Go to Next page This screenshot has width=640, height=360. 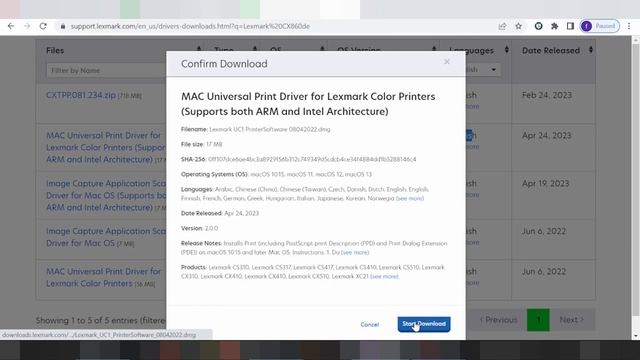pos(571,320)
